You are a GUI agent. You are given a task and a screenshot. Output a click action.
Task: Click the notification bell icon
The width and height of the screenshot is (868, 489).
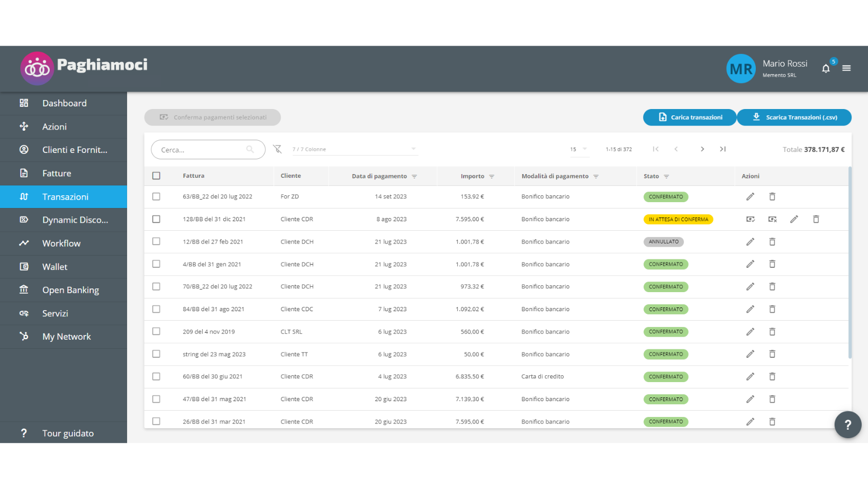826,68
